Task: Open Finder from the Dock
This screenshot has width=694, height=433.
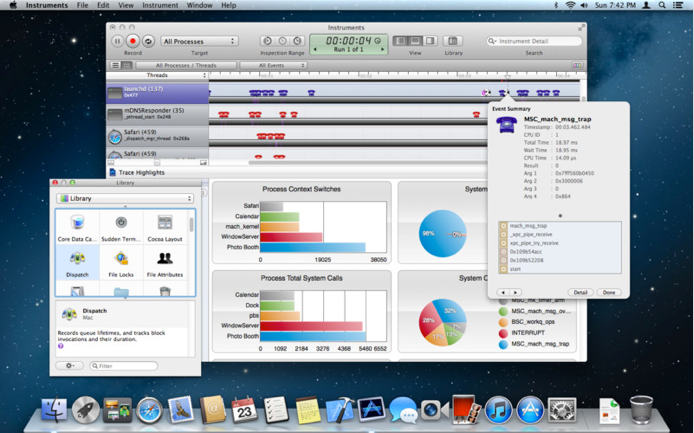Action: point(54,410)
